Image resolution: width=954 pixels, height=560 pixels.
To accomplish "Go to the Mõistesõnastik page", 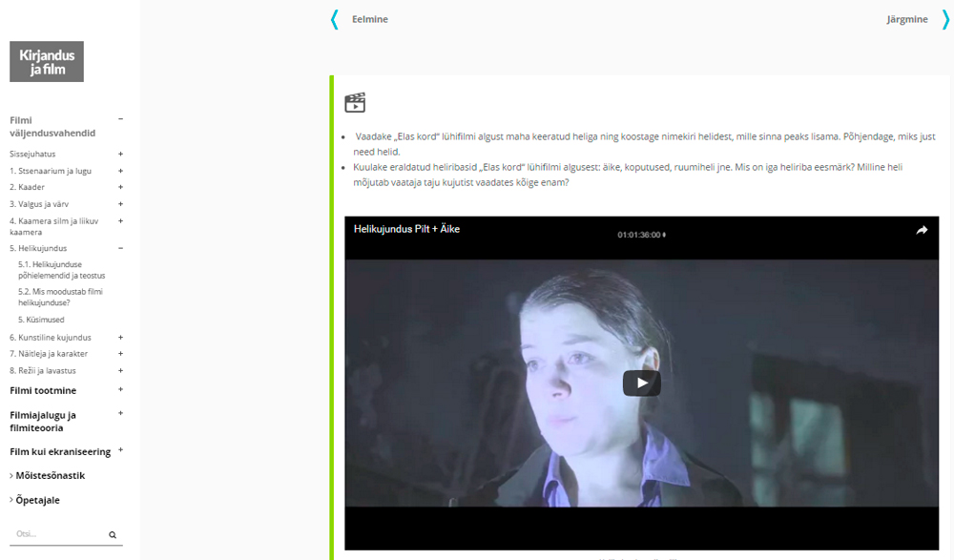I will [x=50, y=475].
